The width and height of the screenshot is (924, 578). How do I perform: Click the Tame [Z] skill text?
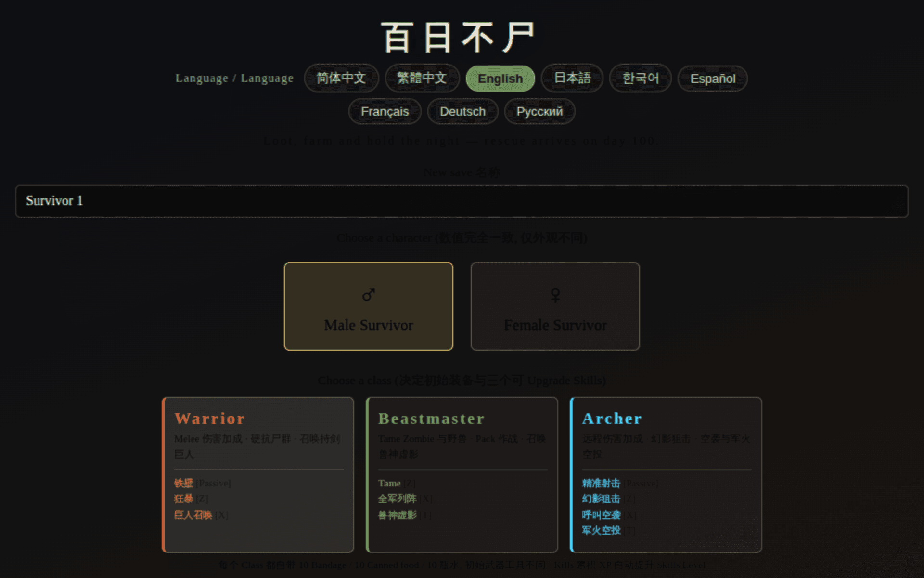[397, 483]
